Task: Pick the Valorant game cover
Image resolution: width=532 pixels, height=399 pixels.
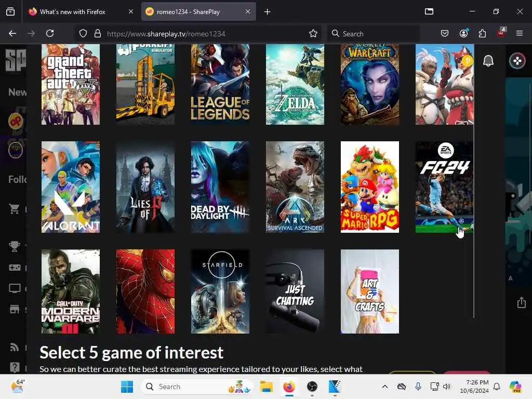Action: point(71,187)
